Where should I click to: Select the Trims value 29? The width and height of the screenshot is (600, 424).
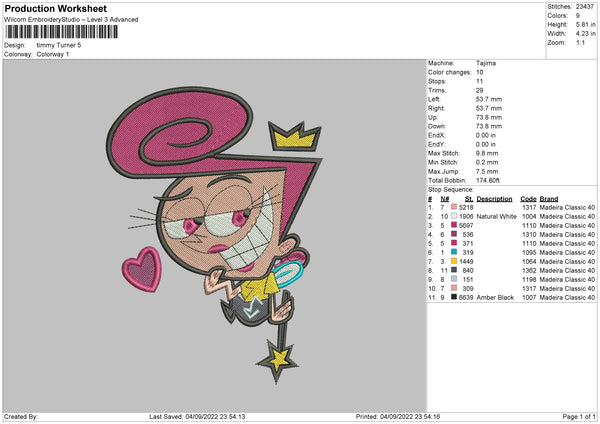pyautogui.click(x=480, y=90)
